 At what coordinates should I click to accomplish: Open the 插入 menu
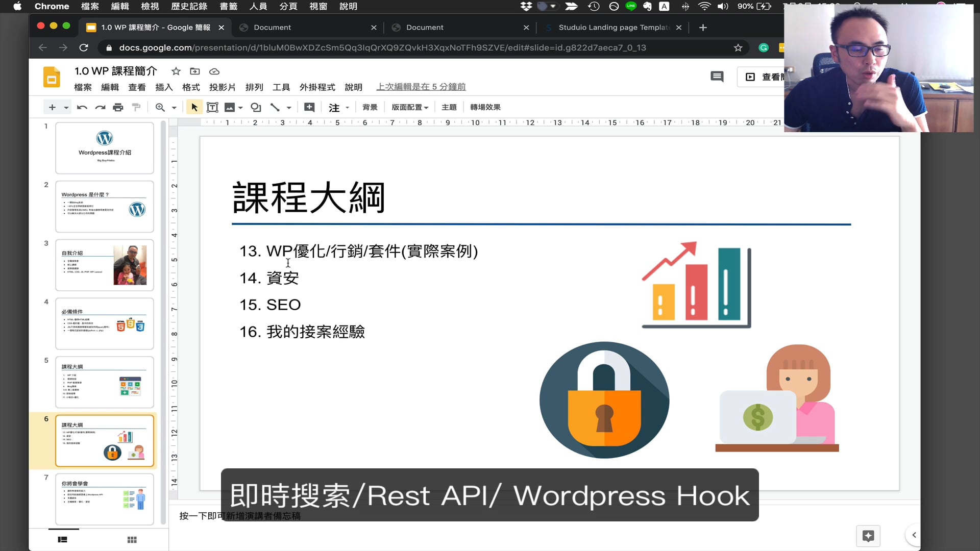(163, 87)
